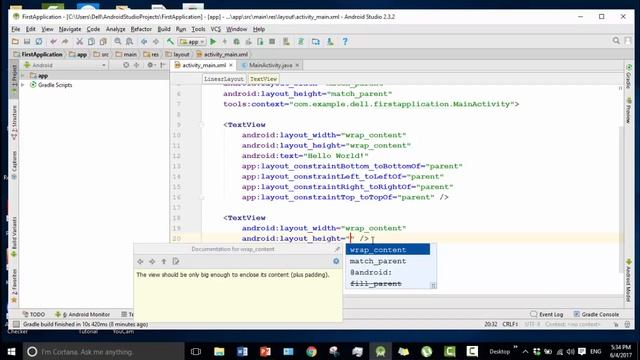Click the documentation popup back arrow
The height and width of the screenshot is (360, 640).
(x=140, y=261)
